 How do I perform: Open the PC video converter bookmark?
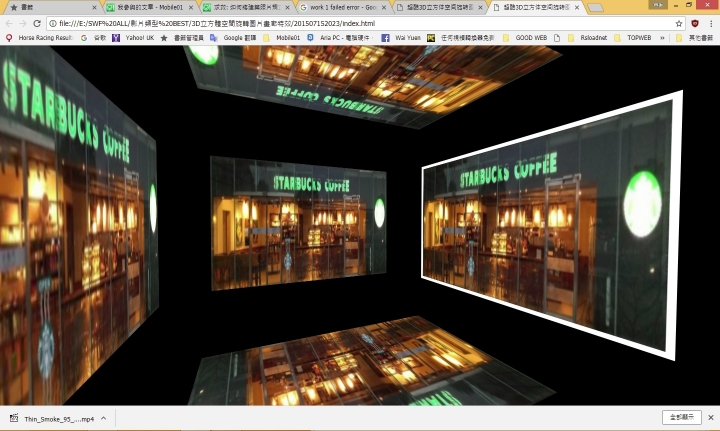click(461, 38)
